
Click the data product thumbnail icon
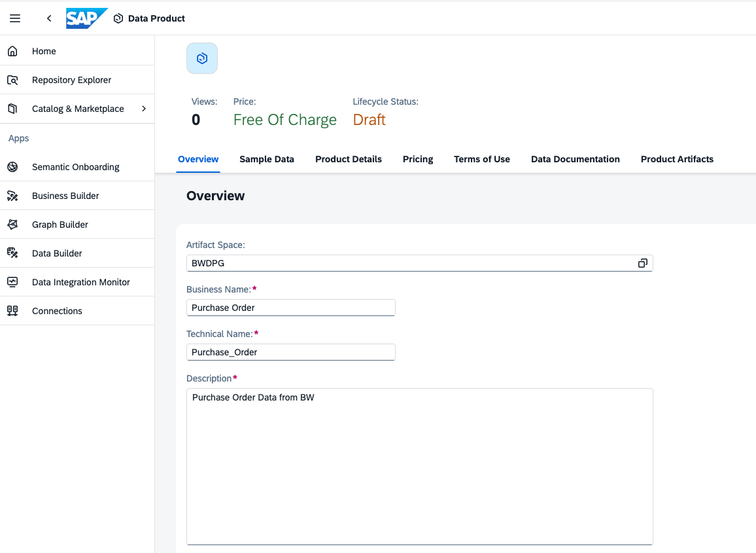[x=202, y=58]
